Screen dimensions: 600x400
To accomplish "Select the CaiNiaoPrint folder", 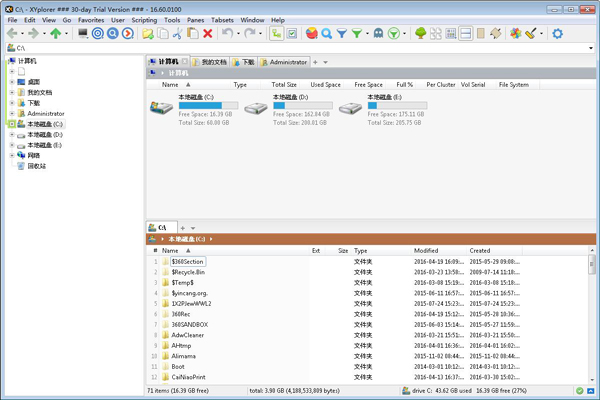I will 188,377.
